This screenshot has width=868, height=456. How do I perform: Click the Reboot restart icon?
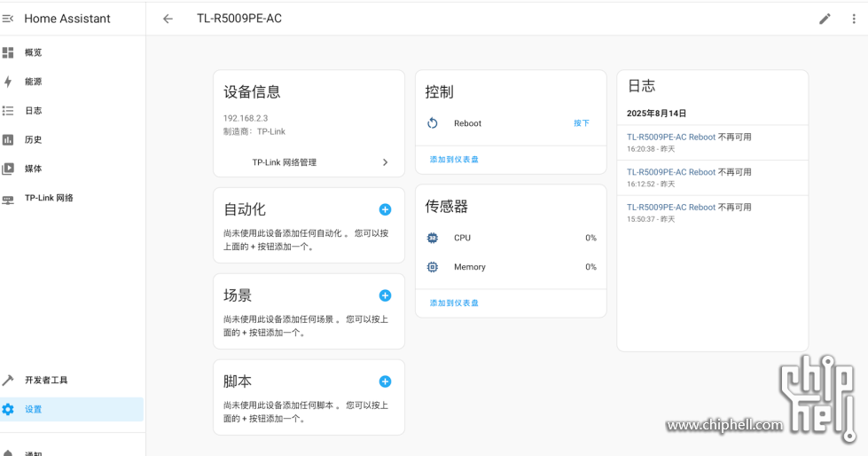click(x=433, y=123)
